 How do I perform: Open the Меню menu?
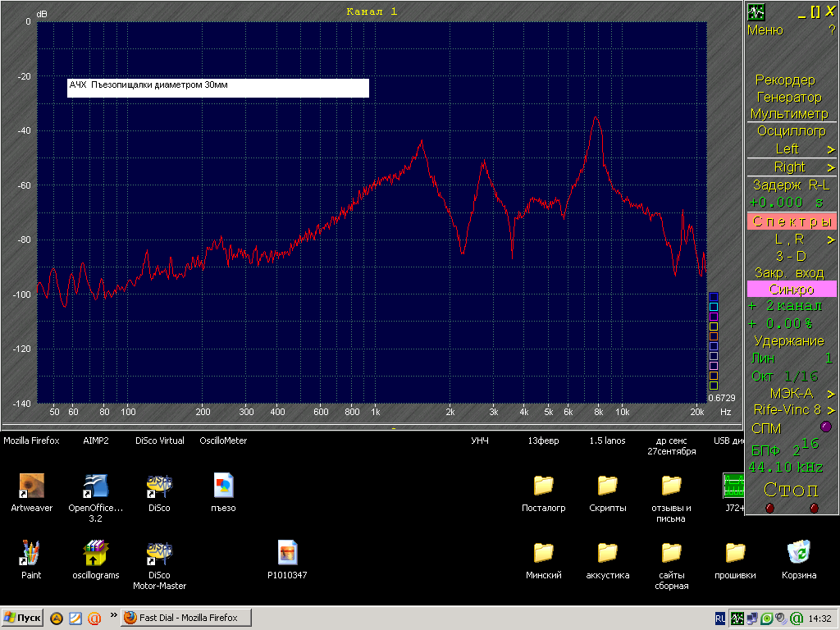765,30
